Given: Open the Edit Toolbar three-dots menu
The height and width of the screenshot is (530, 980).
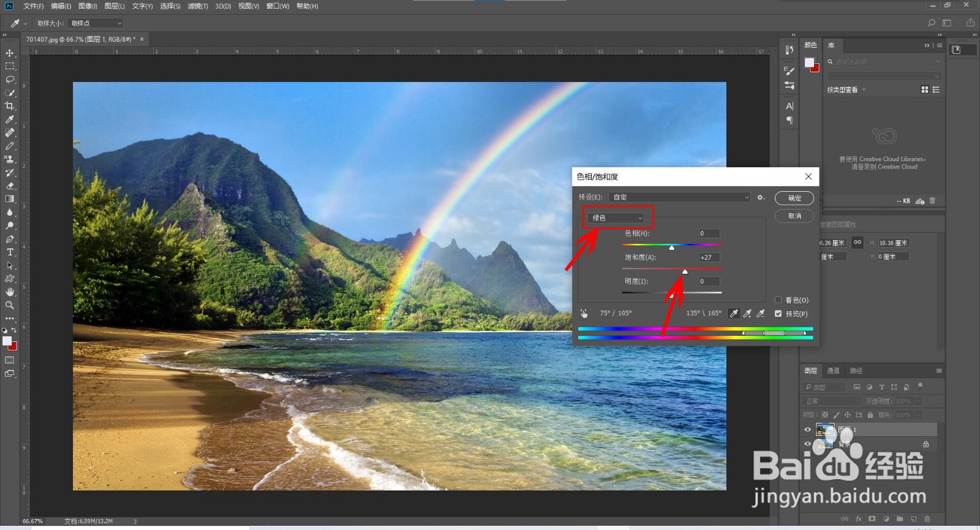Looking at the screenshot, I should click(10, 318).
